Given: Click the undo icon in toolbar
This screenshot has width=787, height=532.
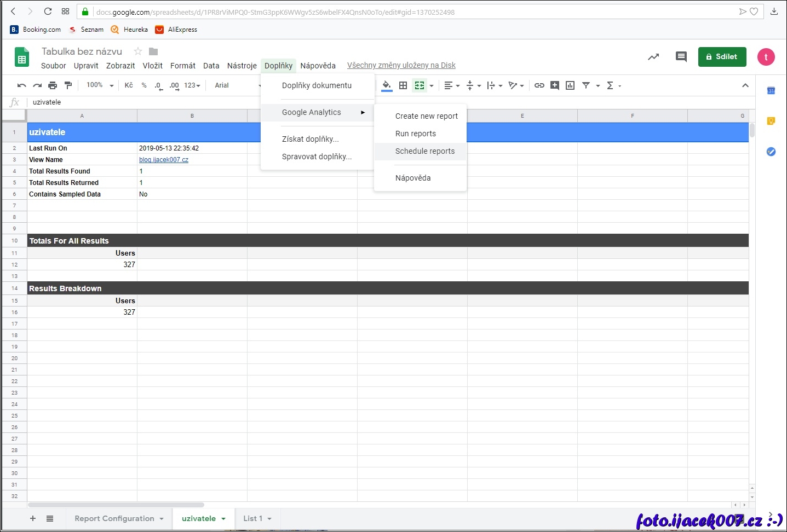Looking at the screenshot, I should (22, 85).
